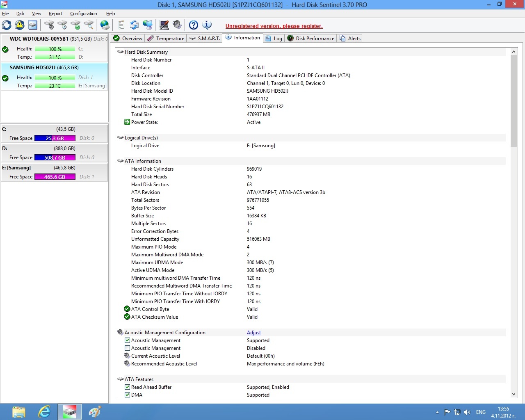525x420 pixels.
Task: Toggle the Acoustic Management checkbox marked Disabled
Action: 127,348
